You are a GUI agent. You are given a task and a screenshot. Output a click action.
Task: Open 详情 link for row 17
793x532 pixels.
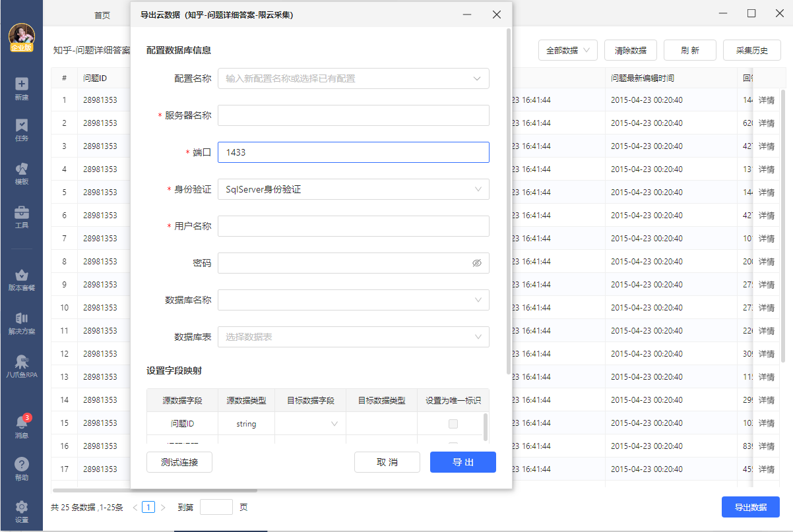coord(766,469)
